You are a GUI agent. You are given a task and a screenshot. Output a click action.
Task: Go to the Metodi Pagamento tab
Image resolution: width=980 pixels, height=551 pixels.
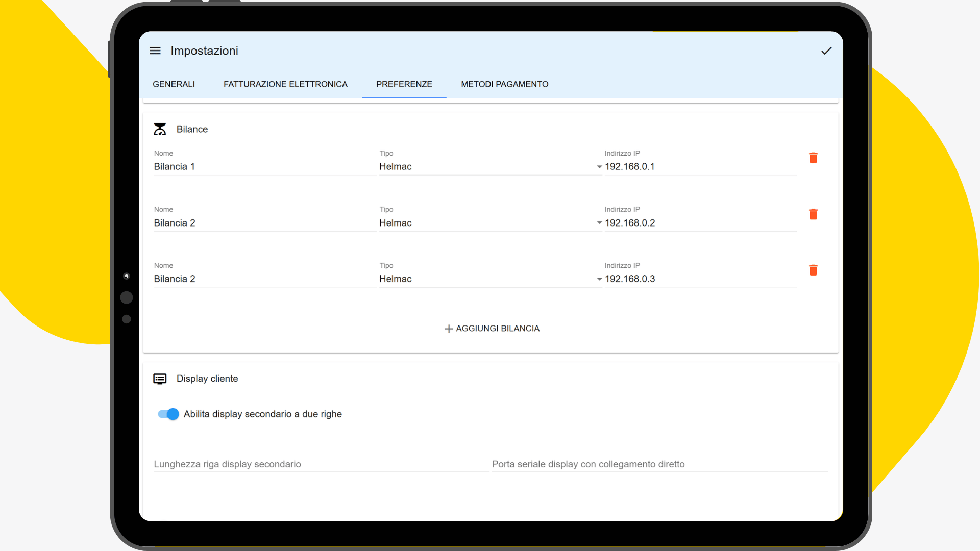(x=504, y=84)
